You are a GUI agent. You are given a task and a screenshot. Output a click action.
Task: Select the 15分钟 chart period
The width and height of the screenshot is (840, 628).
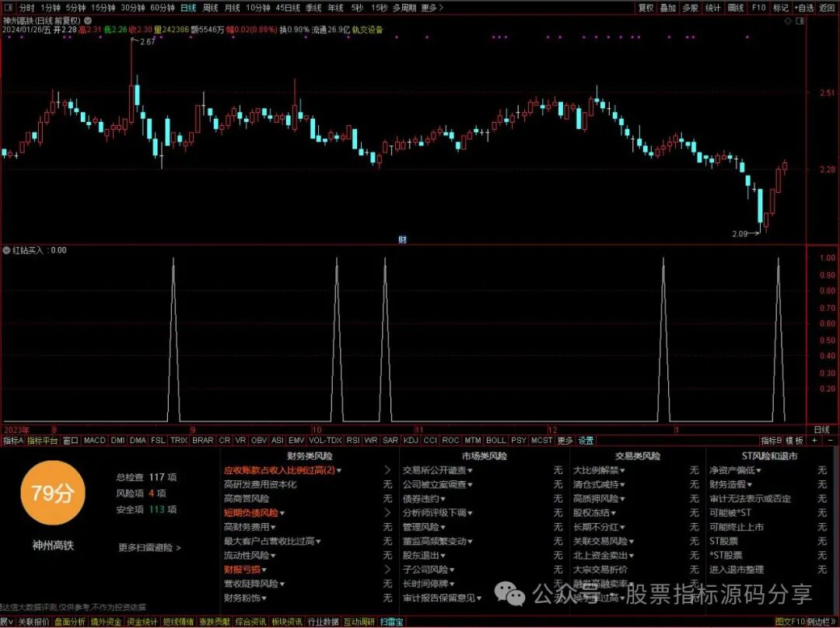pyautogui.click(x=103, y=8)
